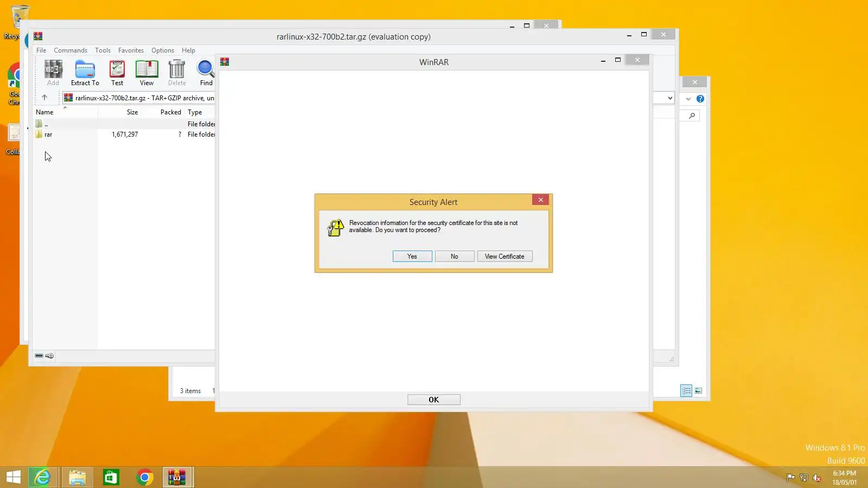Open the Windows Start button

point(14,477)
